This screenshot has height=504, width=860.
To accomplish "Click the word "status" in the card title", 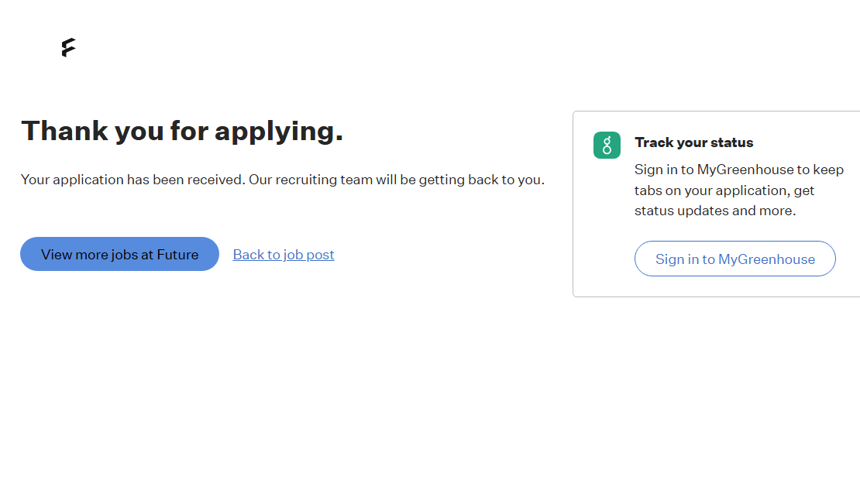I will click(x=732, y=142).
